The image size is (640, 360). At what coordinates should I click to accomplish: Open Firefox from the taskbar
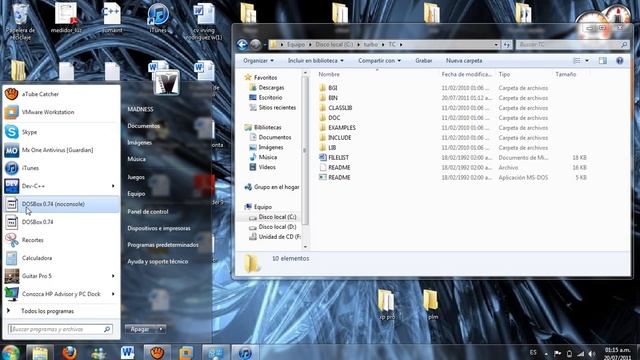69,353
